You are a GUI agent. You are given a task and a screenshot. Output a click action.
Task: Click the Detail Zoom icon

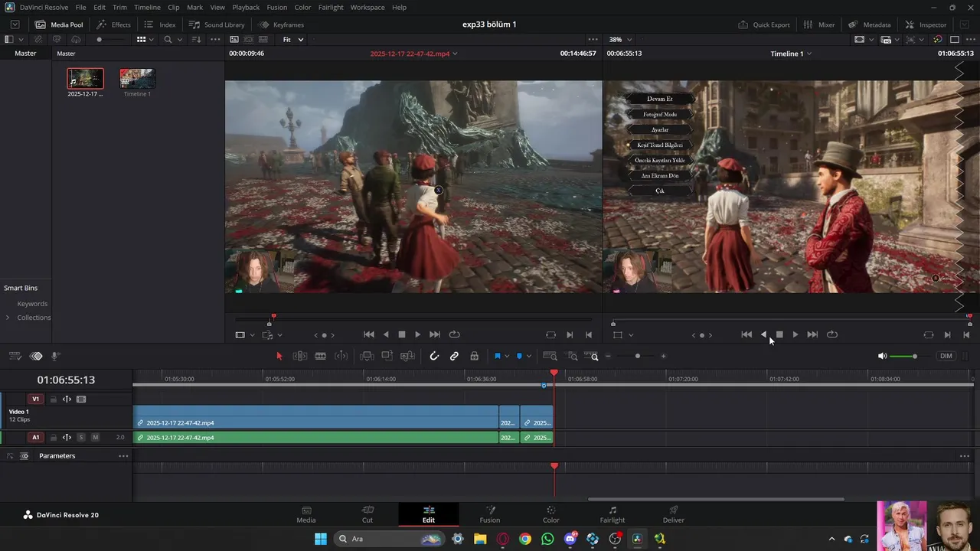(x=572, y=356)
